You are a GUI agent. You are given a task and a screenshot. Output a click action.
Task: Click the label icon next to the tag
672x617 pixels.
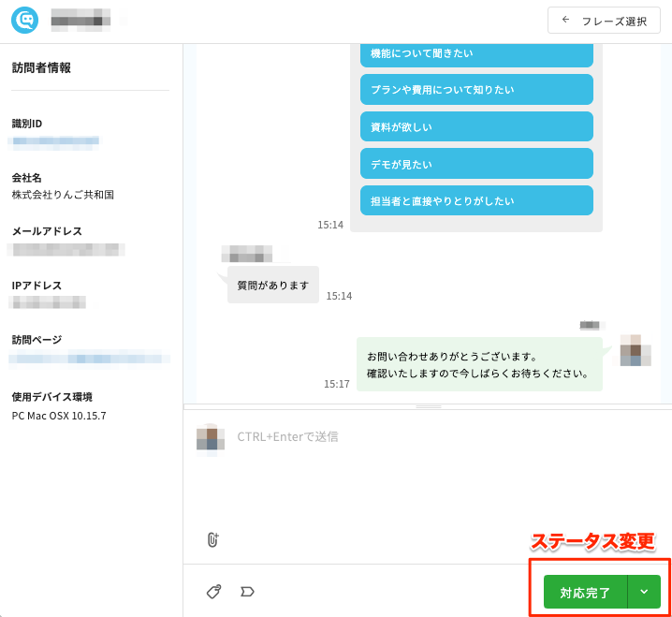(x=247, y=592)
